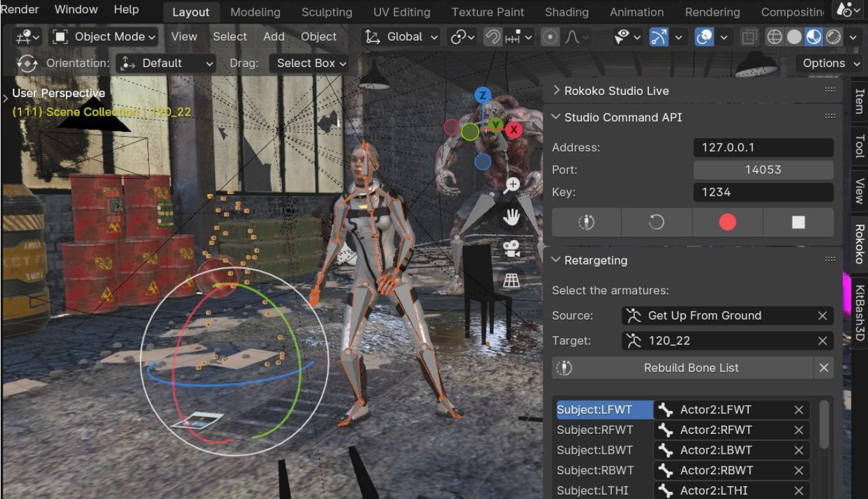Switch to the Animation workspace tab
Viewport: 868px width, 499px height.
pos(636,12)
